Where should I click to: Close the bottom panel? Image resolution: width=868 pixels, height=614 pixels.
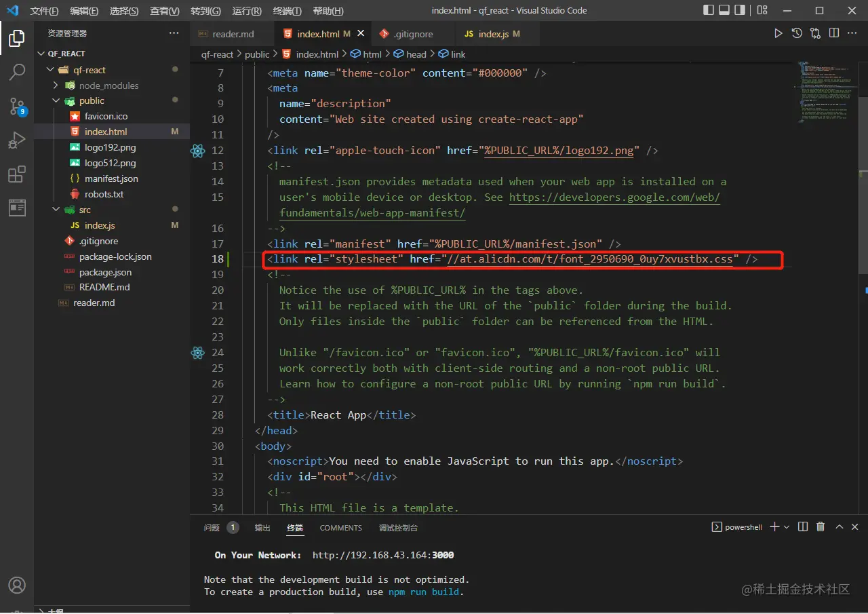tap(855, 526)
